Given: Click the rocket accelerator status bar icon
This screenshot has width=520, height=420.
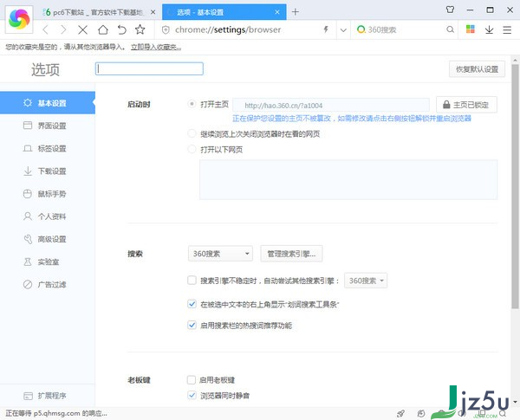Looking at the screenshot, I should [x=400, y=413].
